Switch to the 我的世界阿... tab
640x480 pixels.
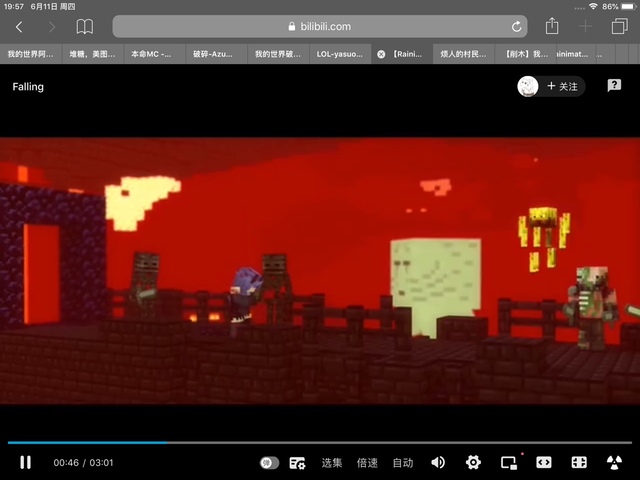pyautogui.click(x=31, y=54)
